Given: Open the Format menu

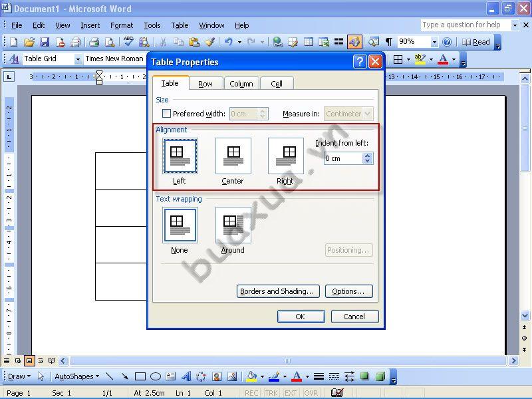Looking at the screenshot, I should point(122,25).
